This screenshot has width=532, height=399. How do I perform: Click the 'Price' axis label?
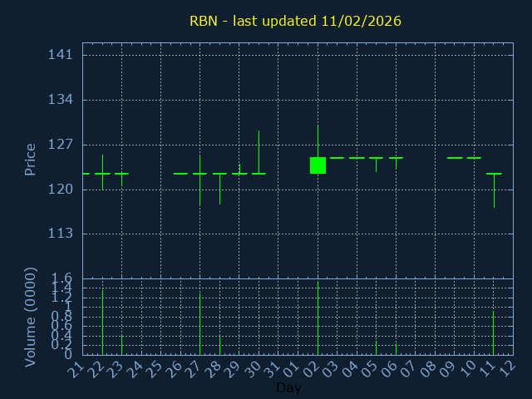[30, 159]
